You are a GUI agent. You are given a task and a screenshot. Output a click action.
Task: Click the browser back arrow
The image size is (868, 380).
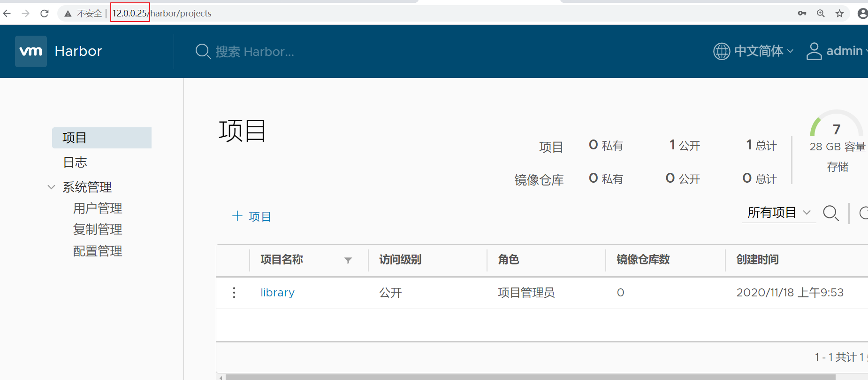(7, 14)
